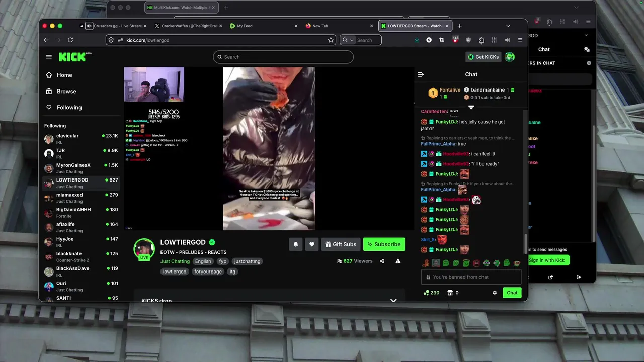
Task: Click the English language tag
Action: [203, 261]
